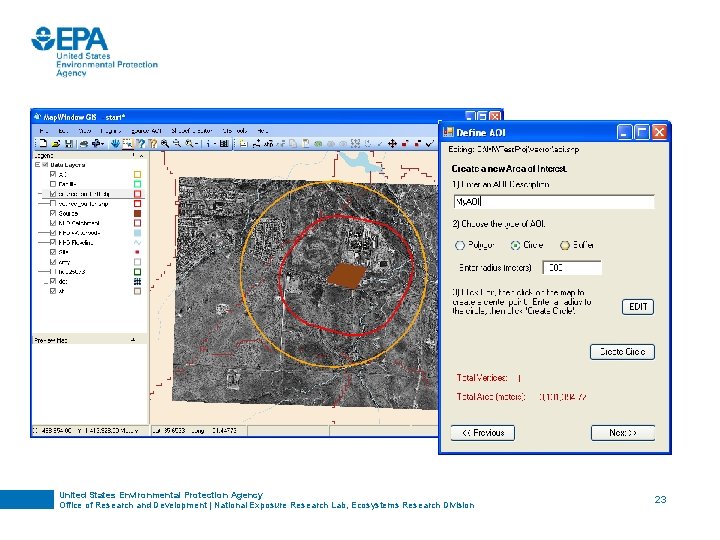Select the Polygon radio button
This screenshot has width=720, height=540.
pos(460,245)
